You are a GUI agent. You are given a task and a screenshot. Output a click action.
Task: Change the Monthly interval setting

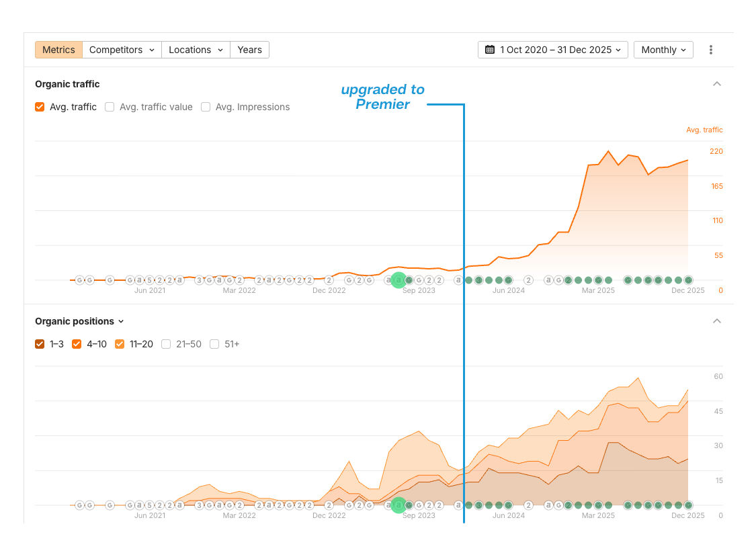(663, 50)
